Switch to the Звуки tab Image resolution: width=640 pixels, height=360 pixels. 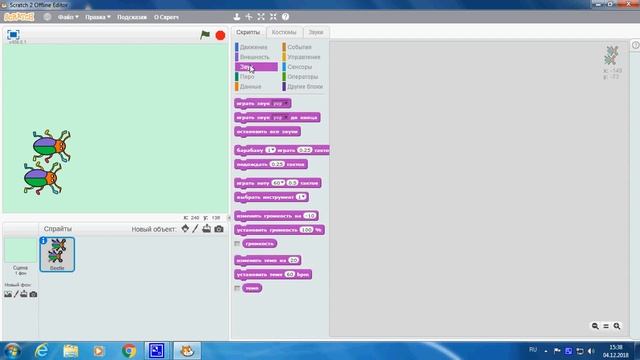(316, 32)
